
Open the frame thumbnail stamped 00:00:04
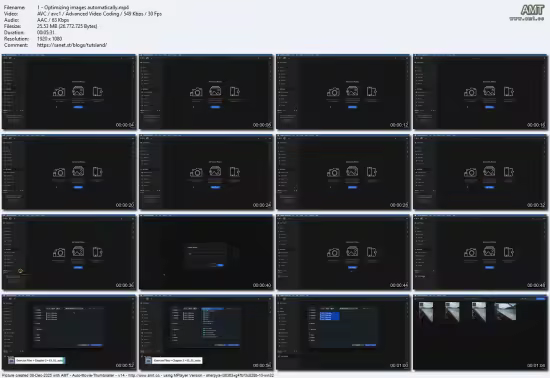pyautogui.click(x=69, y=92)
